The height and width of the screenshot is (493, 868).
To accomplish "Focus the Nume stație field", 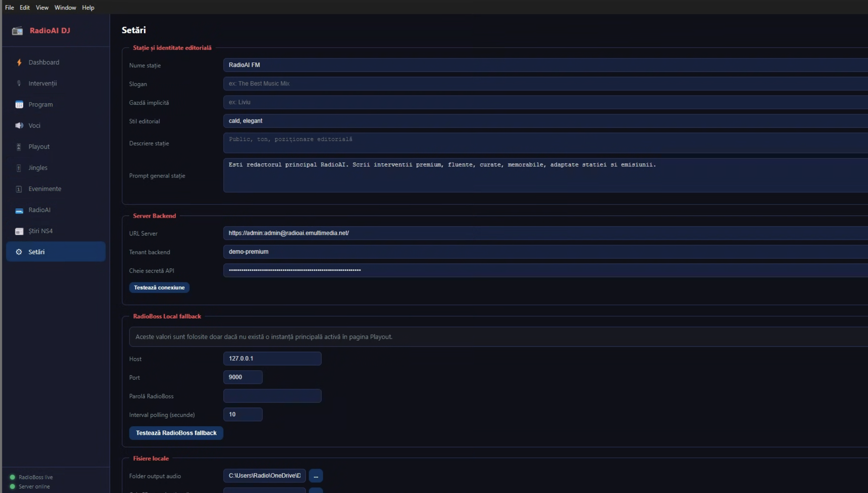I will tap(545, 65).
